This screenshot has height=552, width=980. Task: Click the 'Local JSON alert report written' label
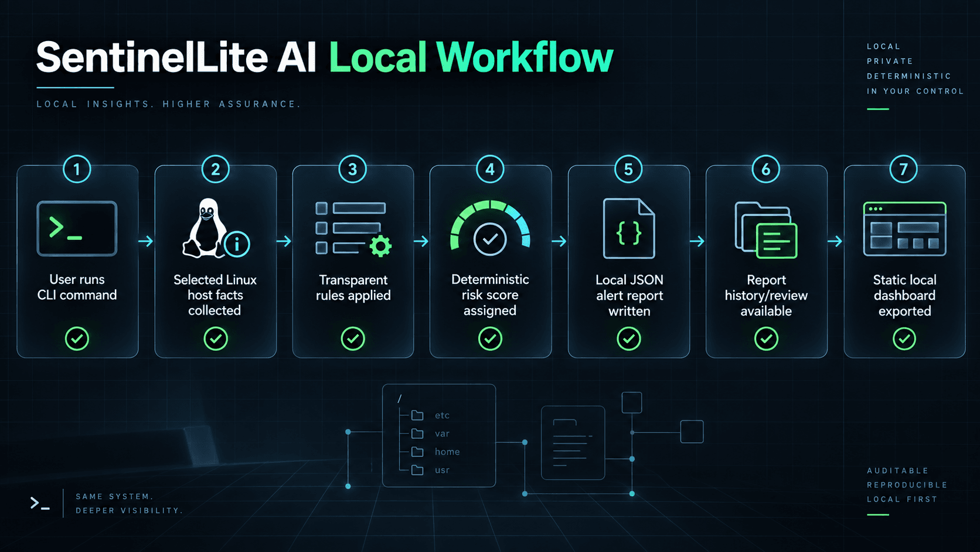[629, 296]
